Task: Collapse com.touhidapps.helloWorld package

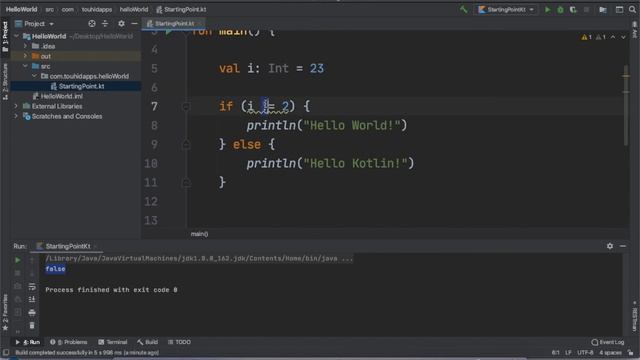Action: (34, 76)
